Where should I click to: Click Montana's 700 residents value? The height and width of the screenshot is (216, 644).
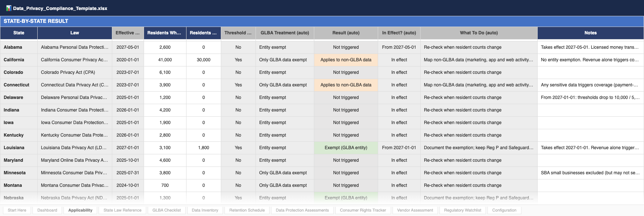165,185
